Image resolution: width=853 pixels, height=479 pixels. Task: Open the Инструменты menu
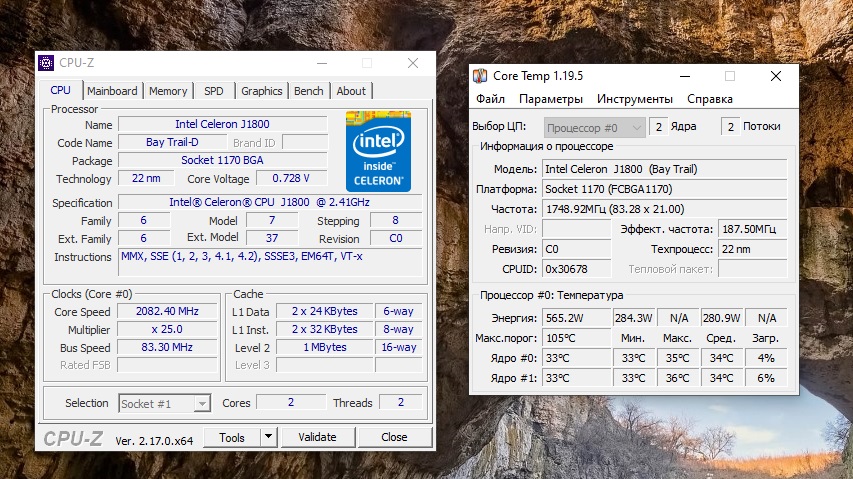tap(634, 100)
